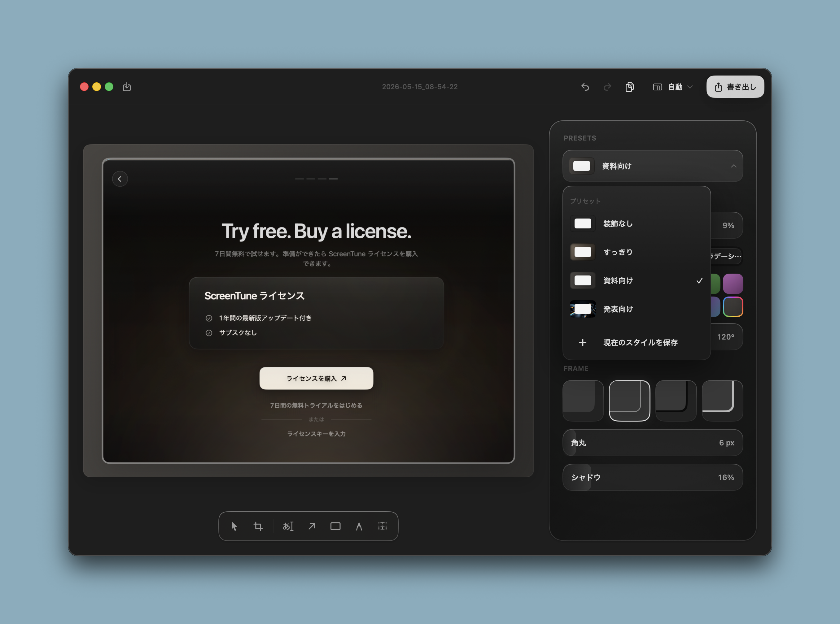Click the redo arrow icon
Image resolution: width=840 pixels, height=624 pixels.
pos(607,87)
